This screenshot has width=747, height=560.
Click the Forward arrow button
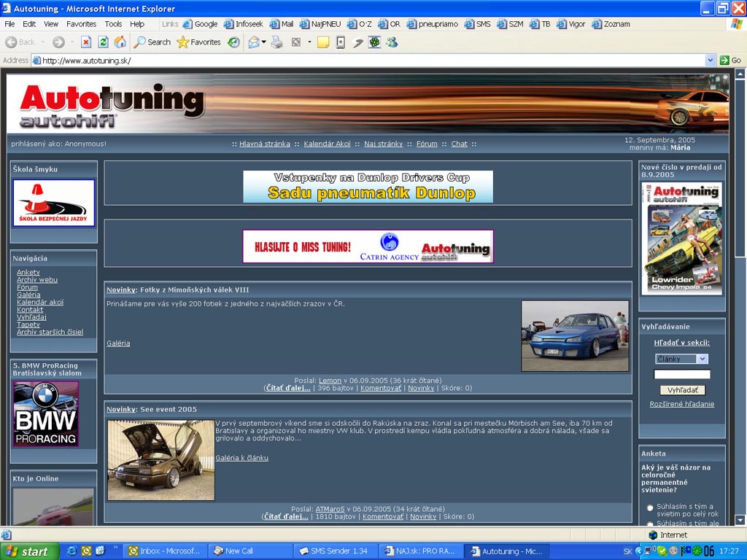coord(58,42)
